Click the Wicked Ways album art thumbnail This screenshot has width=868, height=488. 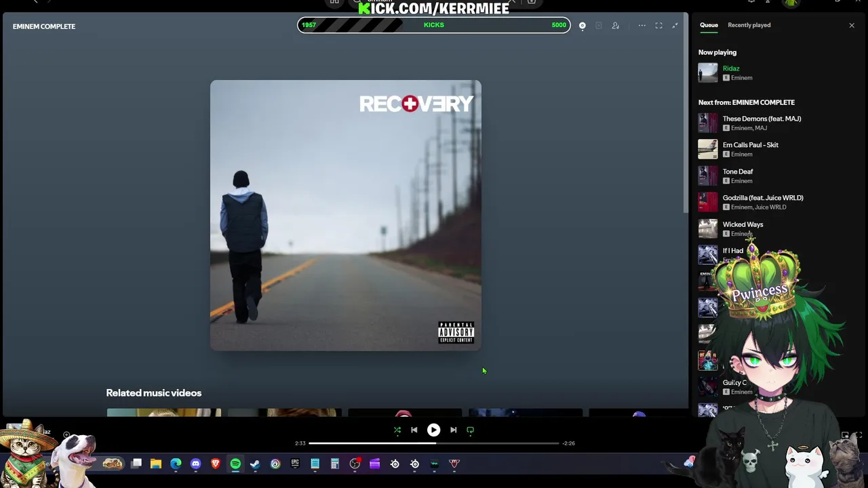[707, 228]
